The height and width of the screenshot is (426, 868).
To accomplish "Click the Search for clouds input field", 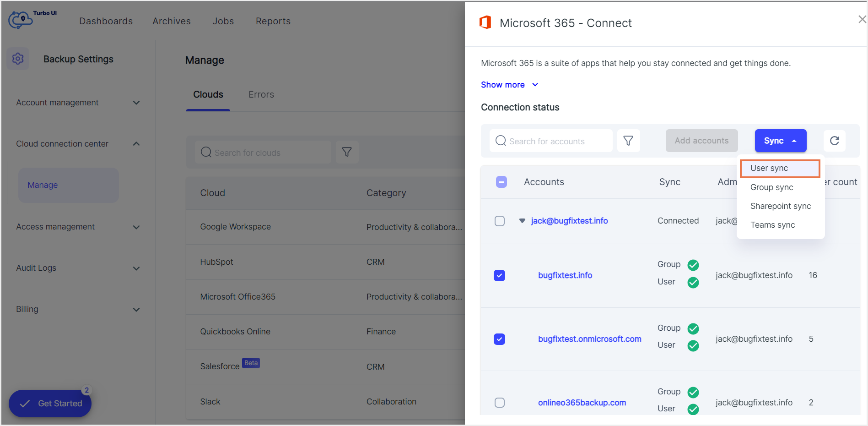I will point(263,152).
